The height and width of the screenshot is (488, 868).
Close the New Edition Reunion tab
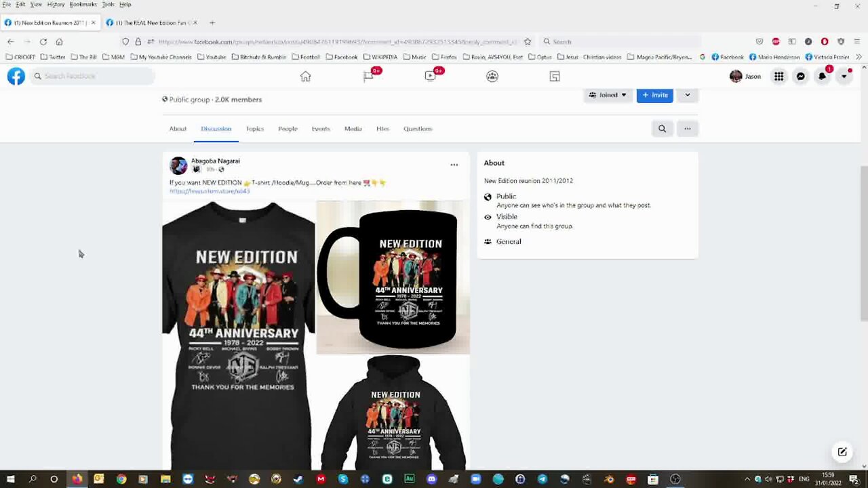tap(93, 22)
